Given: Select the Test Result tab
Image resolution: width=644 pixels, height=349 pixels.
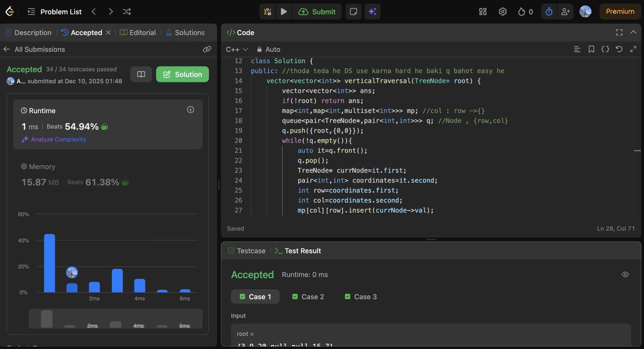Looking at the screenshot, I should 298,251.
